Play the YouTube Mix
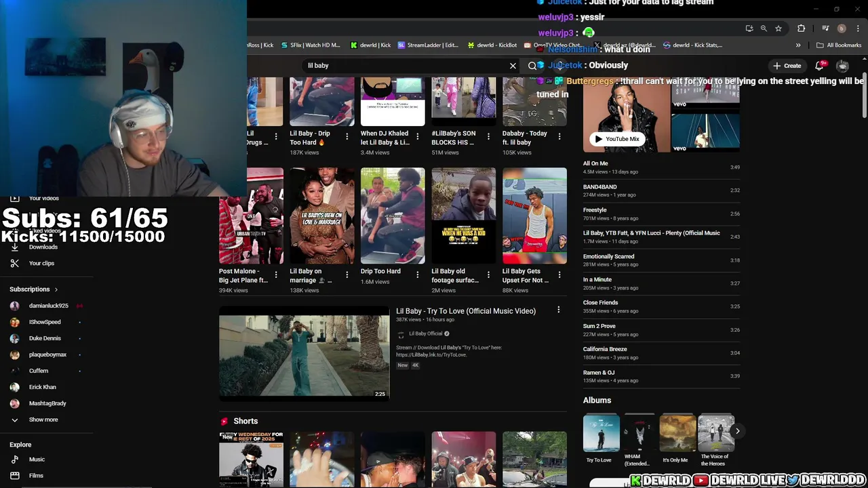The image size is (868, 488). [617, 139]
